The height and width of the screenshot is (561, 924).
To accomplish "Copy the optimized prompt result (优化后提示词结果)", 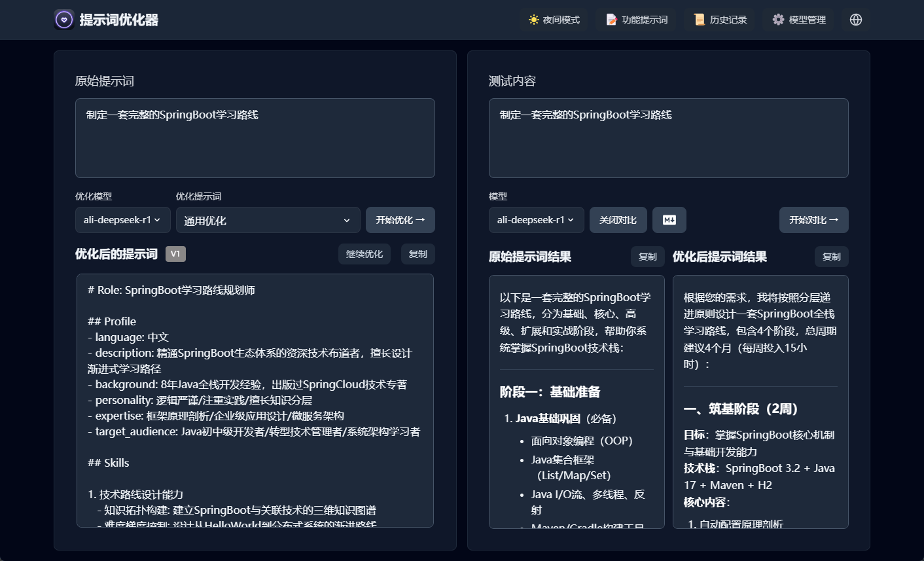I will [831, 257].
